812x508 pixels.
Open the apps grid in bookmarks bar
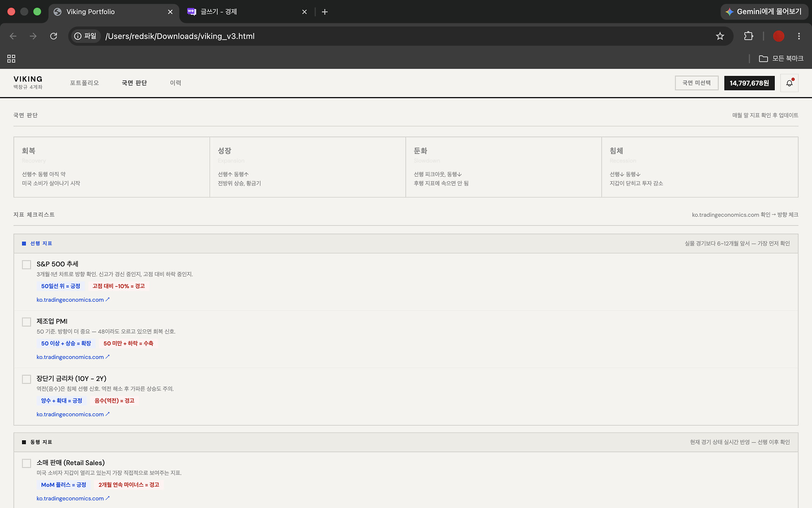(11, 58)
